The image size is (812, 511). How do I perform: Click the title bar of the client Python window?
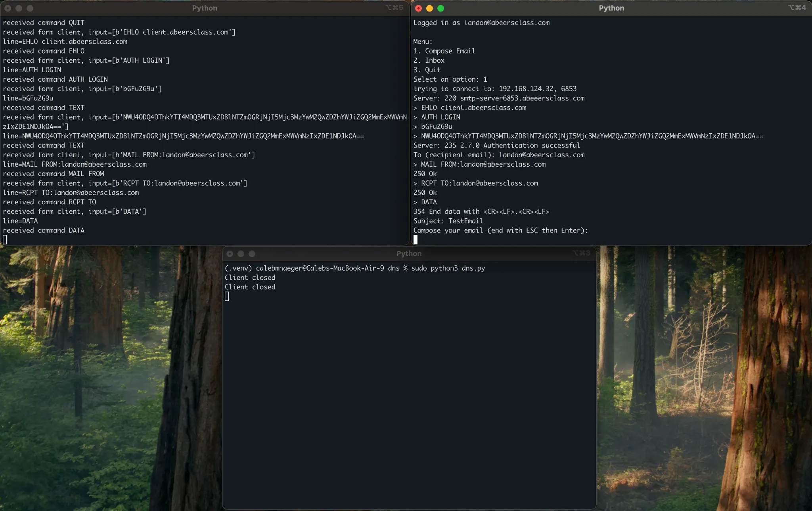[611, 8]
